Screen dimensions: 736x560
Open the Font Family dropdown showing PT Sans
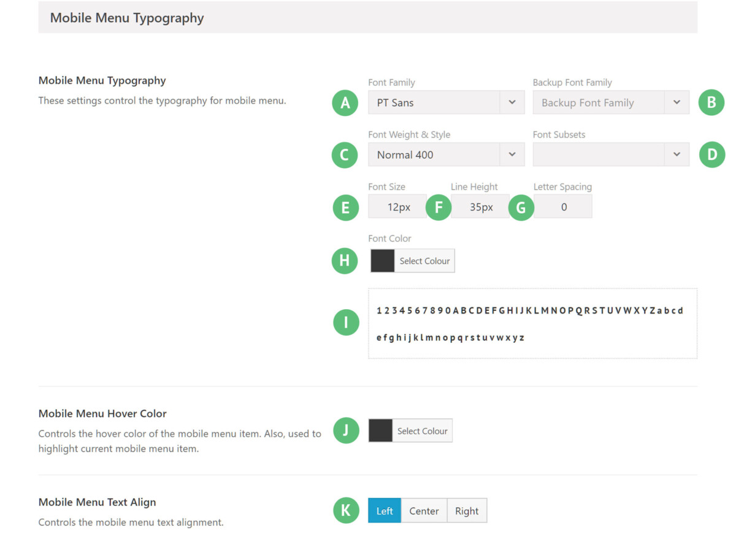tap(446, 102)
